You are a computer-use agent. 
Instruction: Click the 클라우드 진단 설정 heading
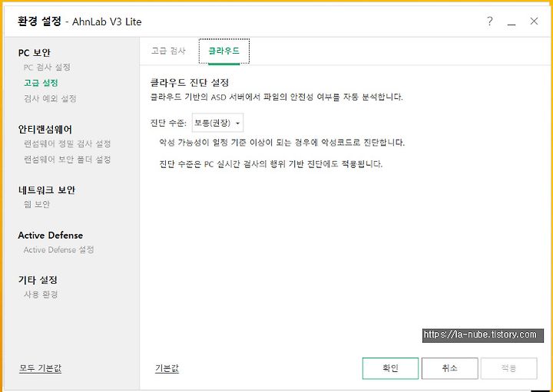[x=190, y=83]
